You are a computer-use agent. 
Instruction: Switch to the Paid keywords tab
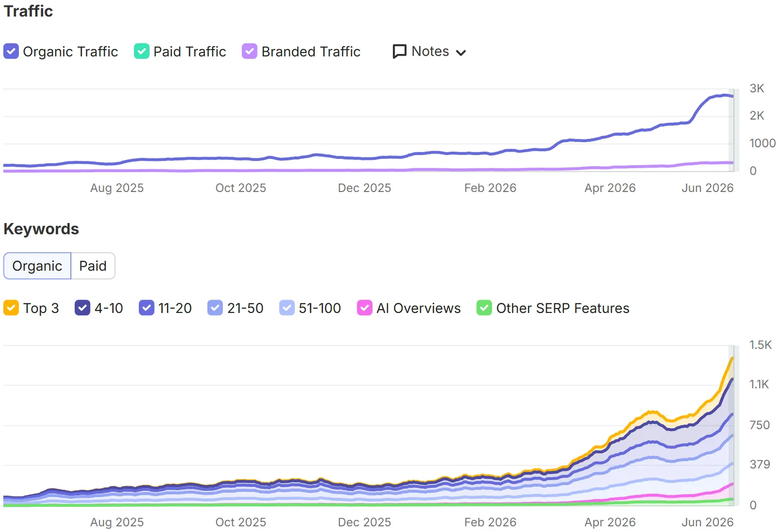tap(93, 266)
